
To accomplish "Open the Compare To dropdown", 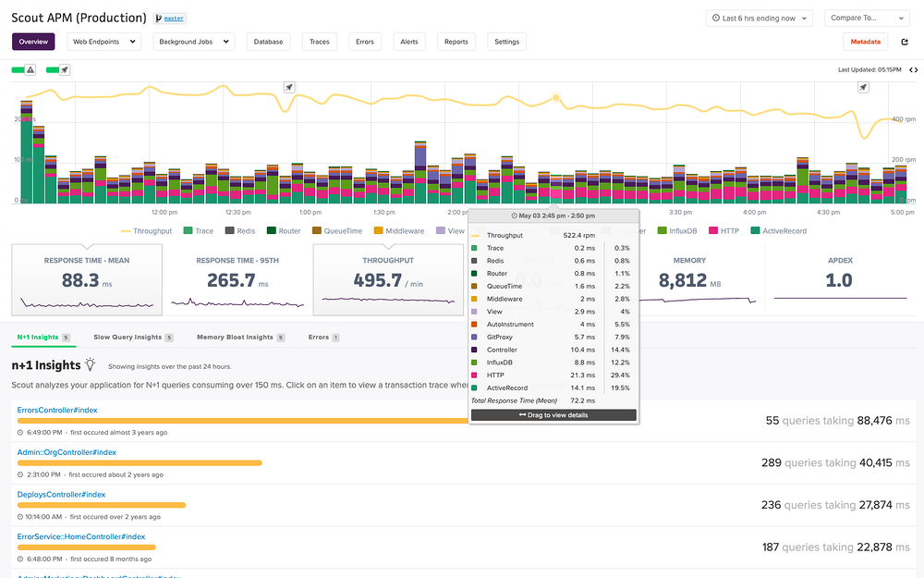I will point(867,18).
